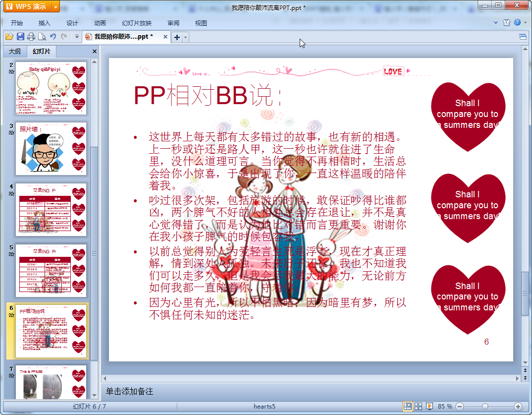This screenshot has width=532, height=415.
Task: Switch to the 大纲 pane tab
Action: 14,51
